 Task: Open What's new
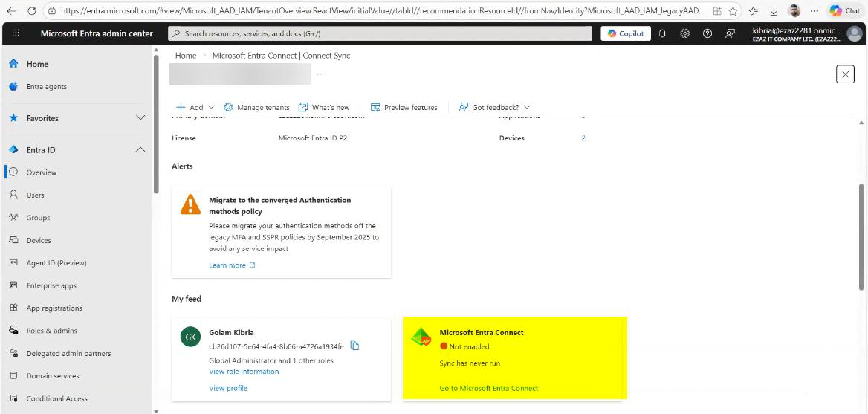click(324, 107)
